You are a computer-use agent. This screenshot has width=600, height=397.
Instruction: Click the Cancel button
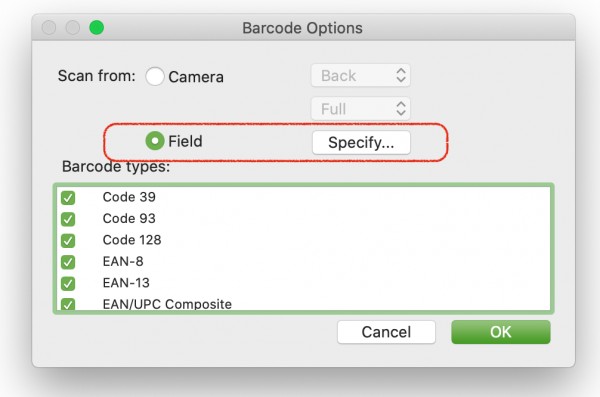tap(386, 332)
